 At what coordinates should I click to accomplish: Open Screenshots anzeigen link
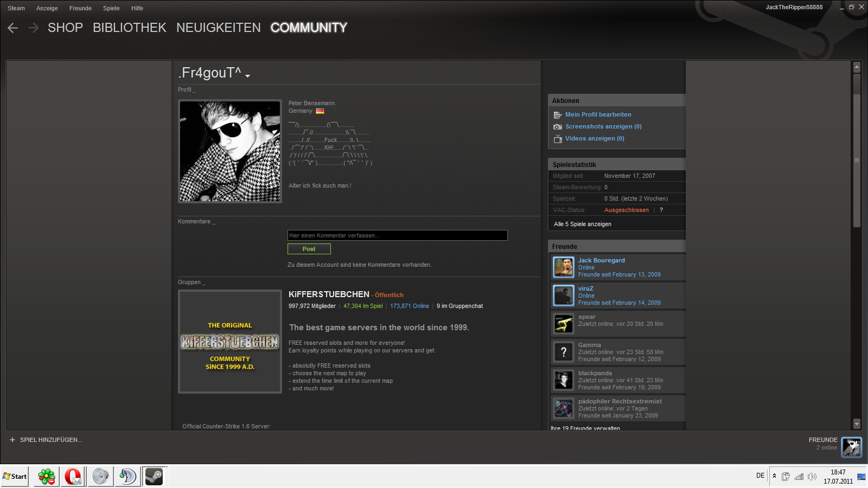click(603, 126)
